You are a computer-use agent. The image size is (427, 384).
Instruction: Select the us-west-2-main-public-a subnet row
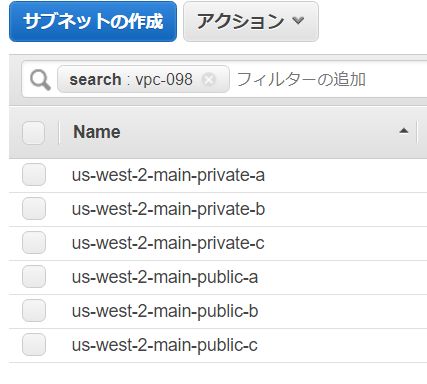(x=218, y=277)
